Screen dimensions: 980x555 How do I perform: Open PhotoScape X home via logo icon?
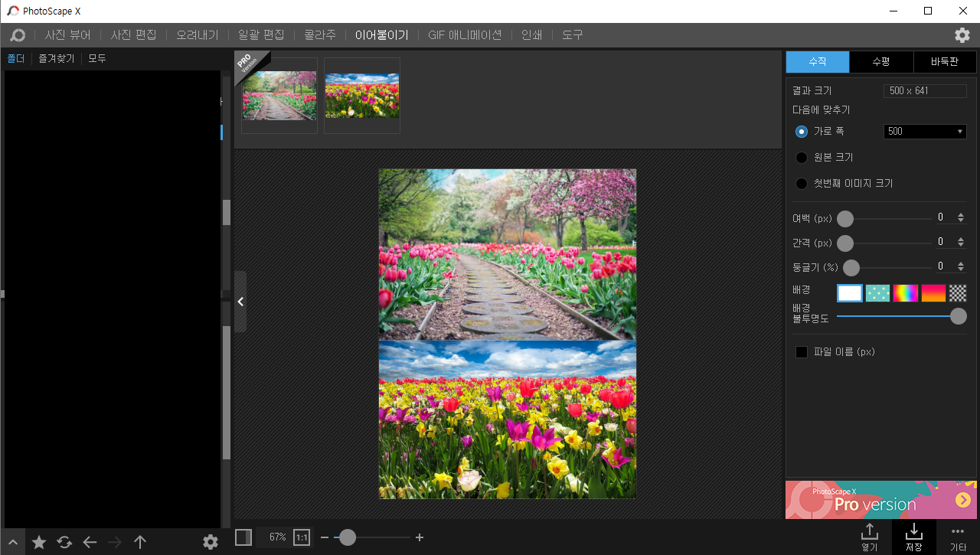point(18,34)
